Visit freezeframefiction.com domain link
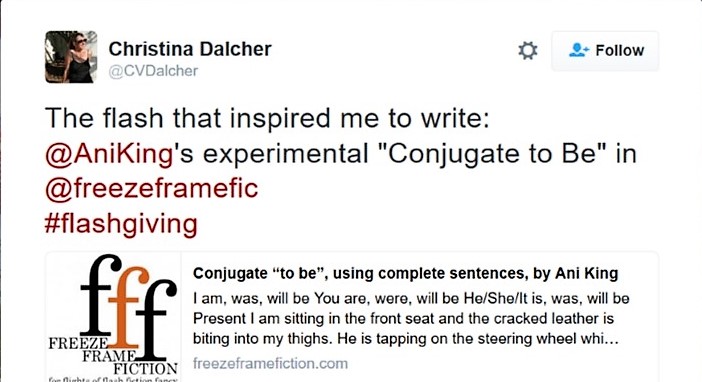Image resolution: width=702 pixels, height=382 pixels. click(270, 363)
